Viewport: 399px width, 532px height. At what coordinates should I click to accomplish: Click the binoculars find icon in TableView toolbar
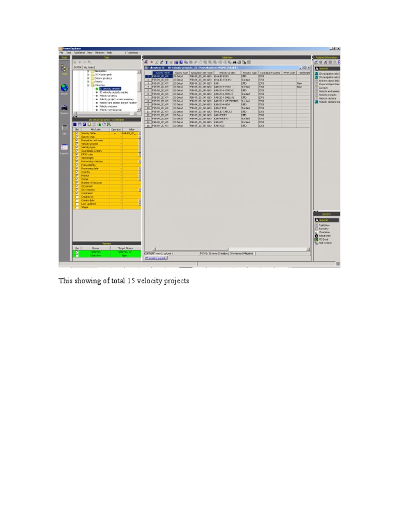pyautogui.click(x=234, y=62)
